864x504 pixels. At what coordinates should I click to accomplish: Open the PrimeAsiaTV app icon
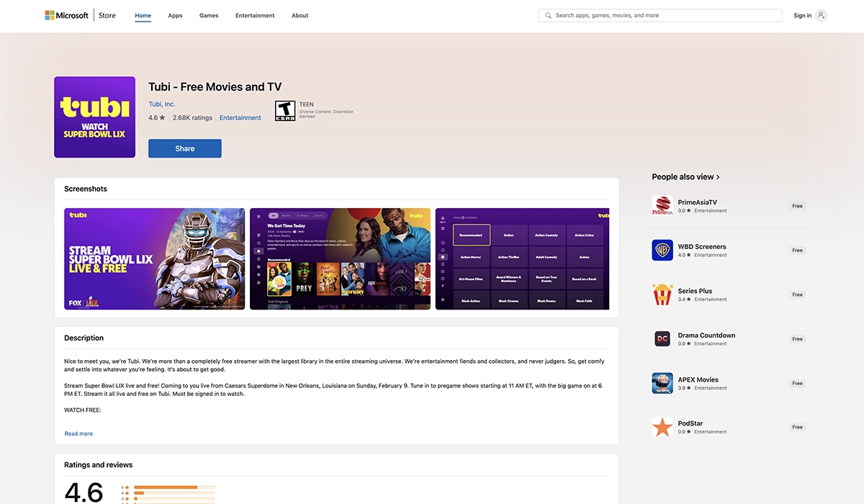[x=662, y=206]
